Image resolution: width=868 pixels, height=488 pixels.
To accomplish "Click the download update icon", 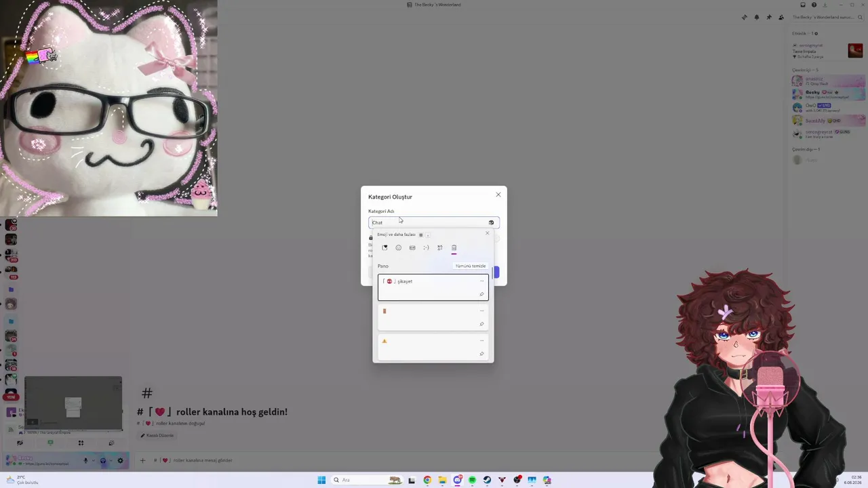I will tap(825, 5).
